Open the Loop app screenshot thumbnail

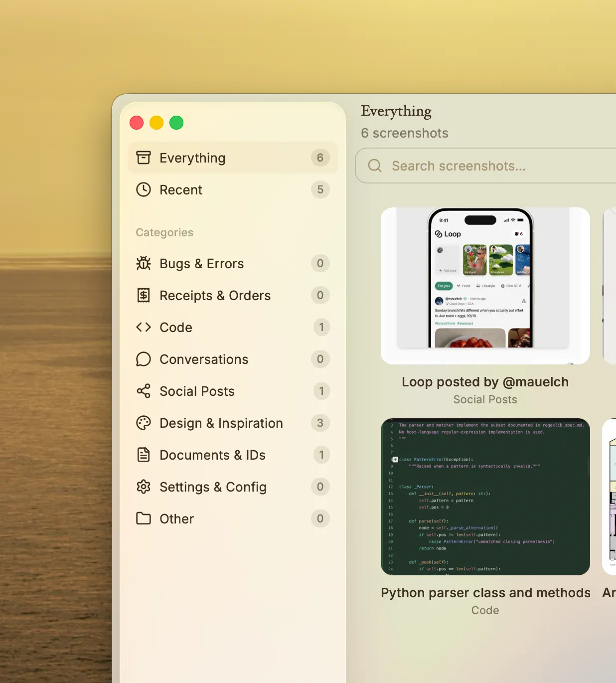coord(485,286)
